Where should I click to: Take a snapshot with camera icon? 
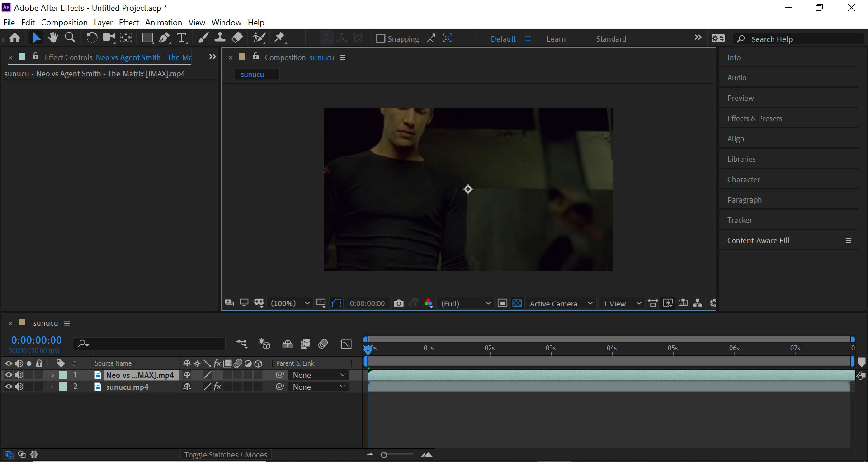tap(398, 303)
